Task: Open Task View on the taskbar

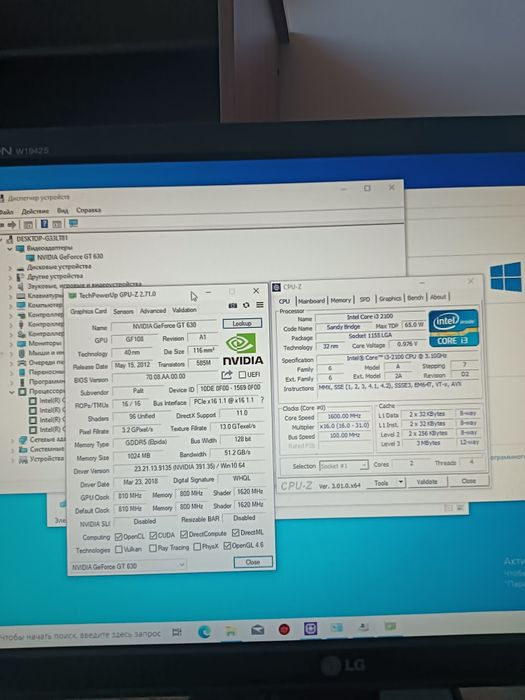Action: coord(177,632)
